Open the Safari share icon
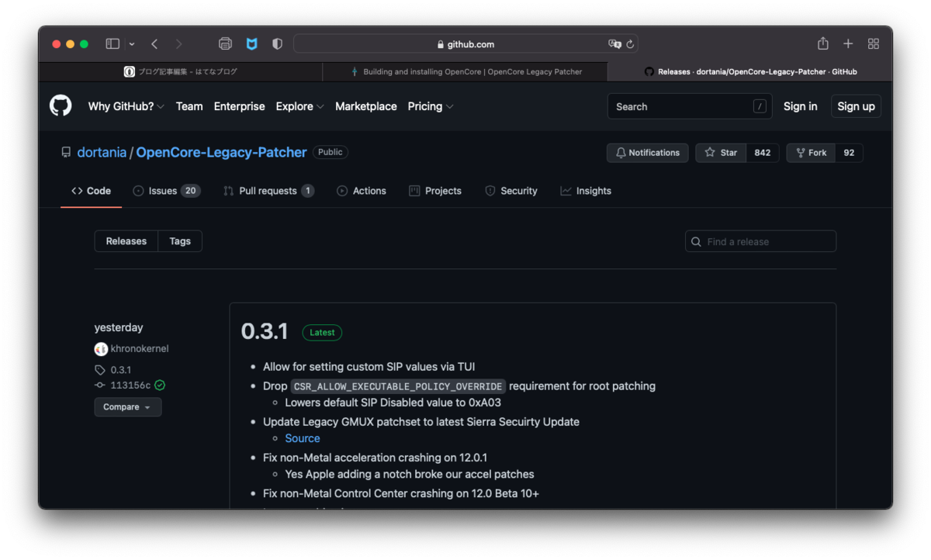Image resolution: width=931 pixels, height=560 pixels. tap(823, 43)
